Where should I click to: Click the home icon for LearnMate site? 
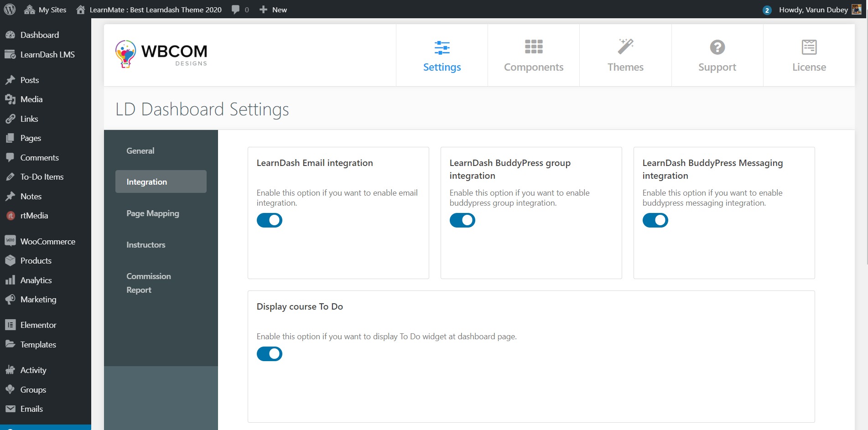coord(81,10)
